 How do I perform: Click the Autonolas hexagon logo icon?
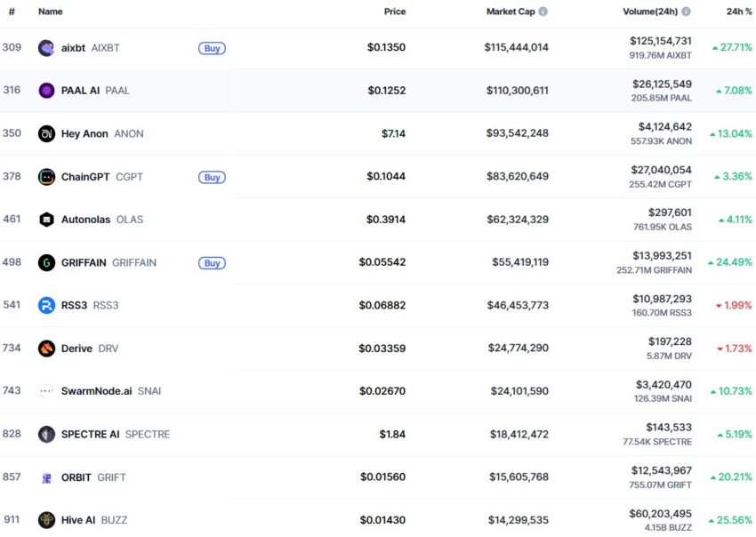(46, 220)
